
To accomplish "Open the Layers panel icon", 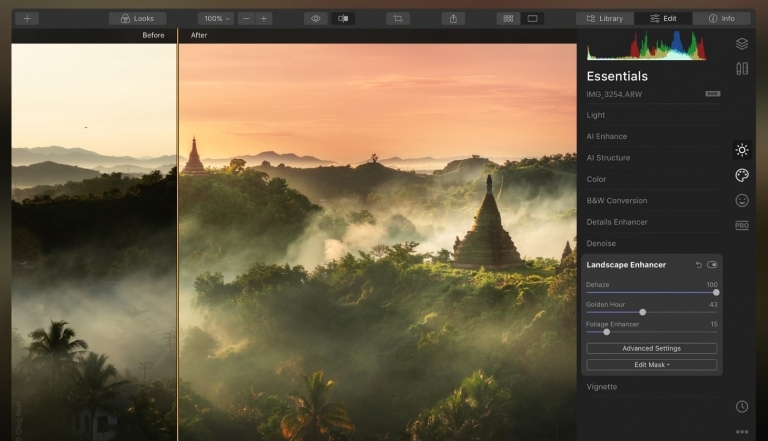I will point(741,44).
